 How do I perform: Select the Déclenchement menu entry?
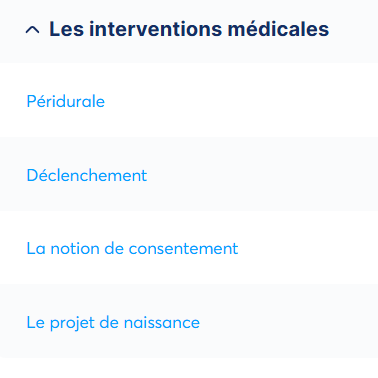(x=189, y=174)
